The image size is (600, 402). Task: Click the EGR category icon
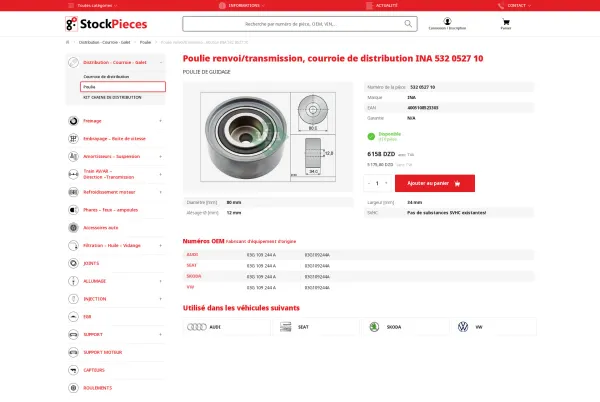(73, 317)
